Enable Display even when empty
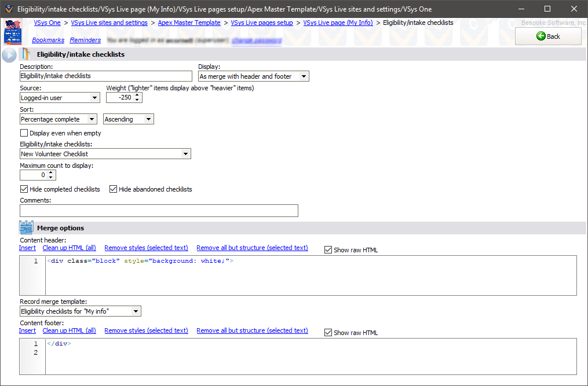588x386 pixels. click(24, 133)
